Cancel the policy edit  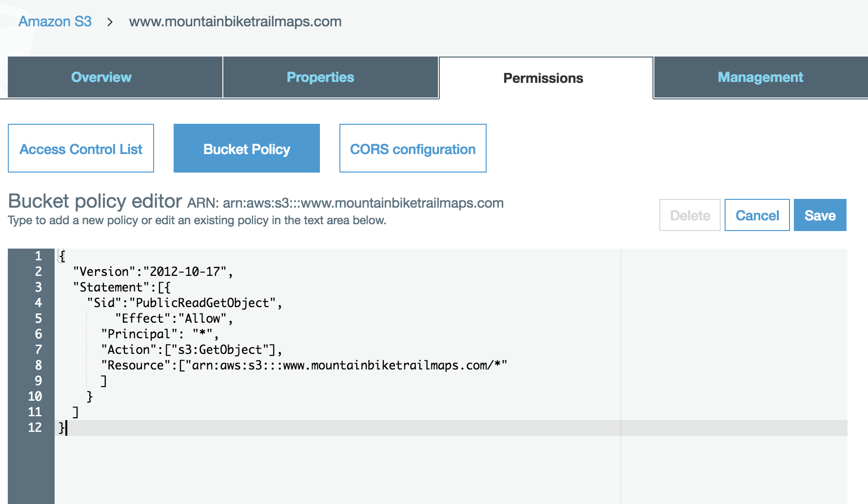(x=757, y=215)
